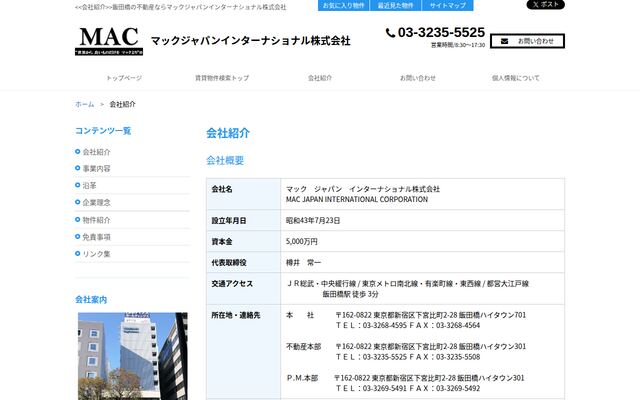Viewport: 640px width, 400px height.
Task: Click the phone icon beside 03-3235-5525
Action: click(390, 33)
